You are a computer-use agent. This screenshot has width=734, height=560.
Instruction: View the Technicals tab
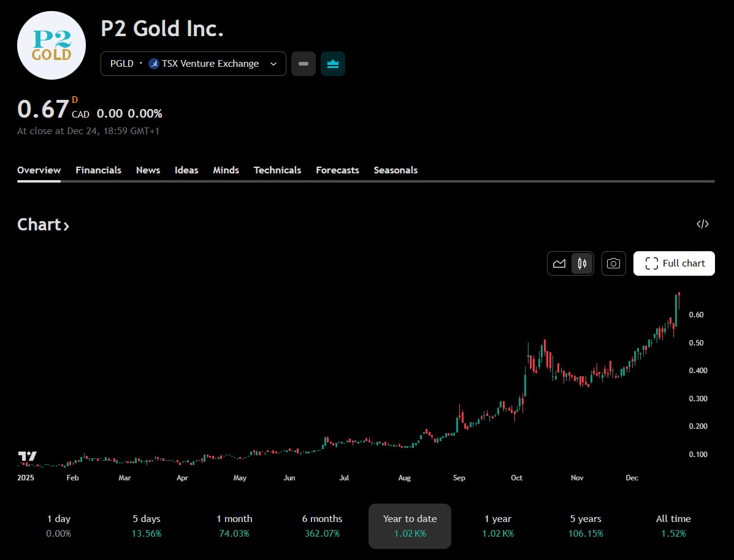point(277,170)
